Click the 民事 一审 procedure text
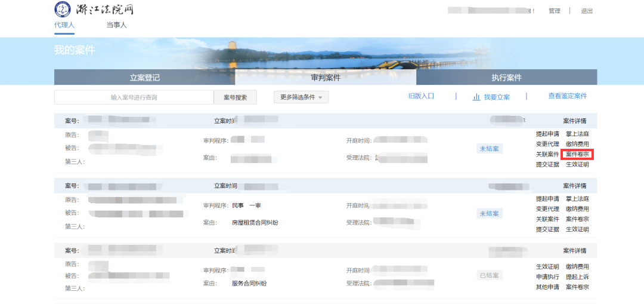 (246, 205)
